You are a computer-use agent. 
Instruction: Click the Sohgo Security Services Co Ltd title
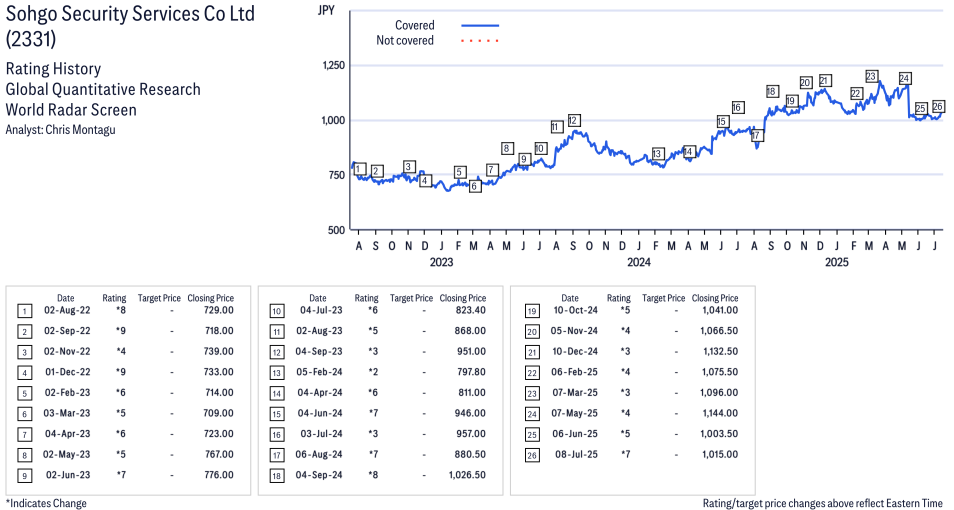pyautogui.click(x=130, y=14)
